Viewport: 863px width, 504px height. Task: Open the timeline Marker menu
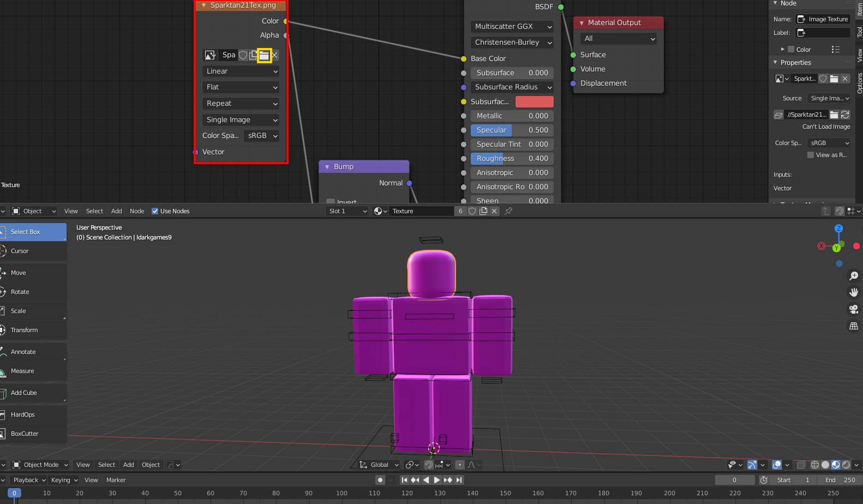click(x=116, y=480)
